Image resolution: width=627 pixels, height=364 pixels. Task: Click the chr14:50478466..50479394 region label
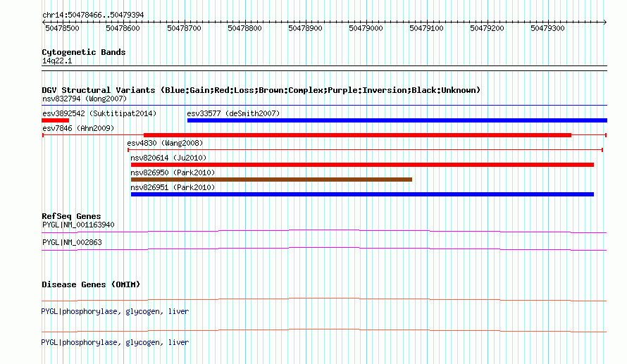coord(93,15)
